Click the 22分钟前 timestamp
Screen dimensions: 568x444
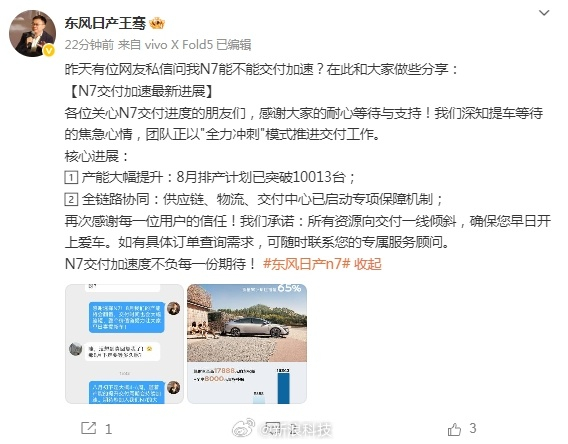[x=89, y=45]
